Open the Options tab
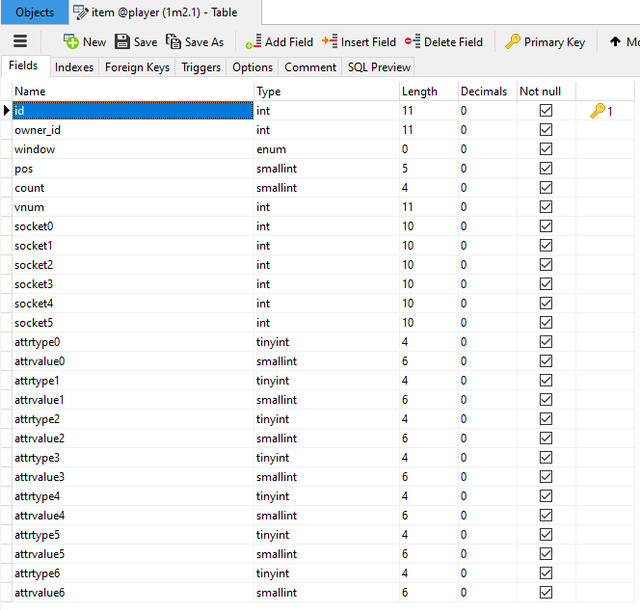 point(252,67)
